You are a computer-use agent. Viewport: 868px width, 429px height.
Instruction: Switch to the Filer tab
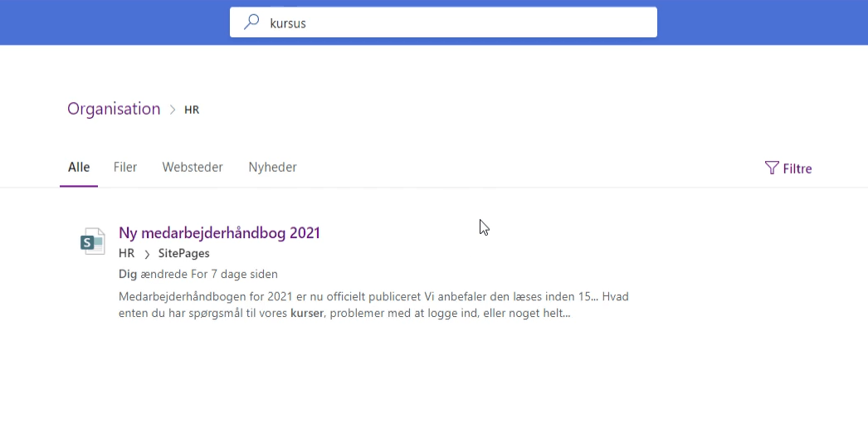pyautogui.click(x=125, y=167)
